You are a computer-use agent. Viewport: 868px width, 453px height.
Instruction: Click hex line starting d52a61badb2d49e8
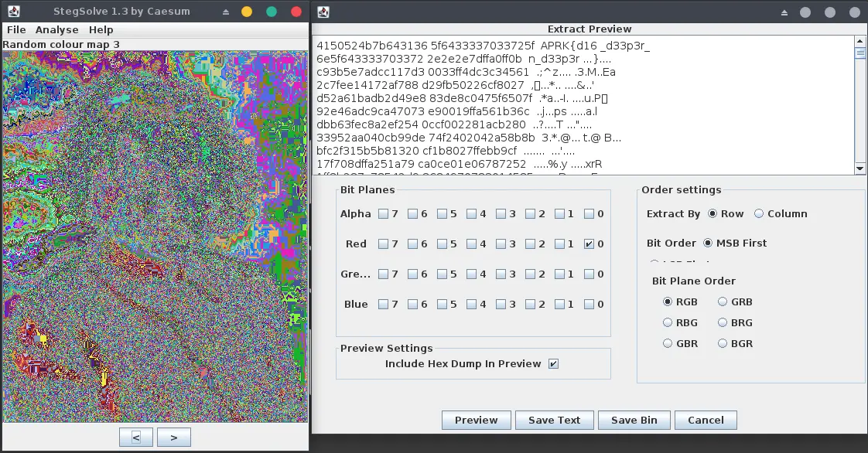[x=462, y=99]
